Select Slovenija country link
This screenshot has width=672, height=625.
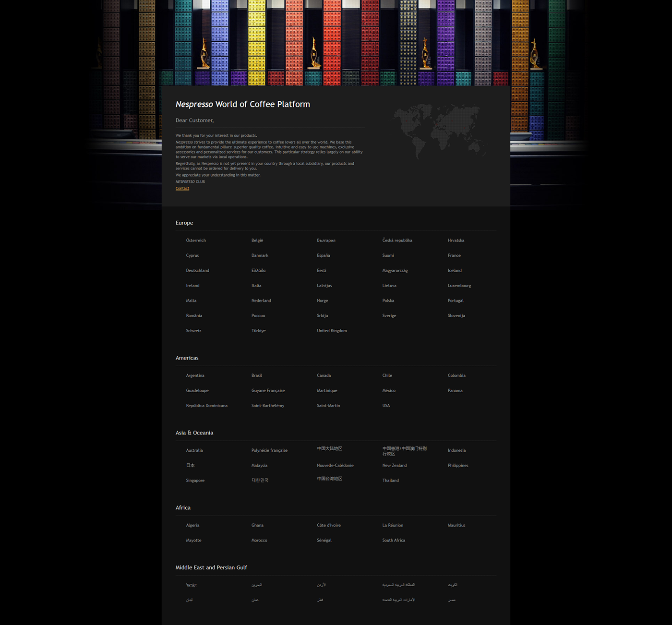coord(456,316)
